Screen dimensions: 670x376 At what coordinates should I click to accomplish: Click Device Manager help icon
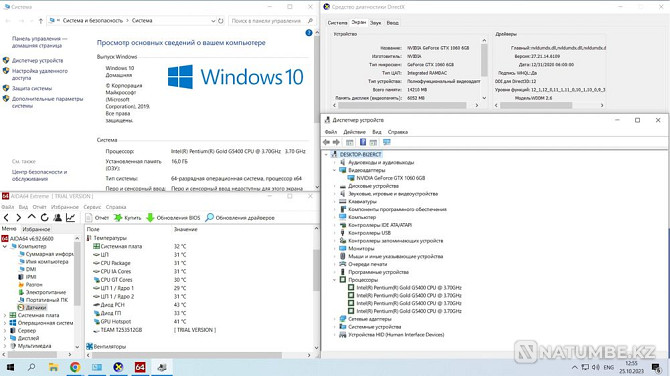tap(363, 142)
